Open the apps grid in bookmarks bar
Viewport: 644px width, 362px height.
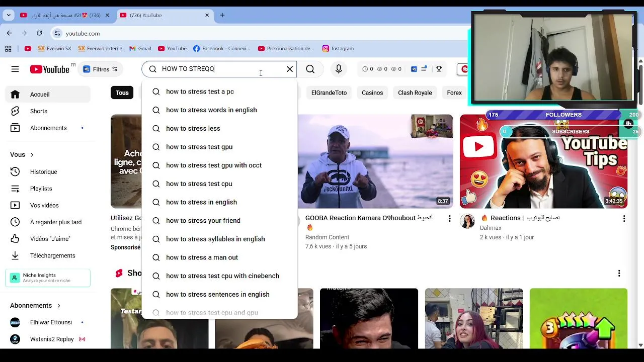tap(8, 49)
